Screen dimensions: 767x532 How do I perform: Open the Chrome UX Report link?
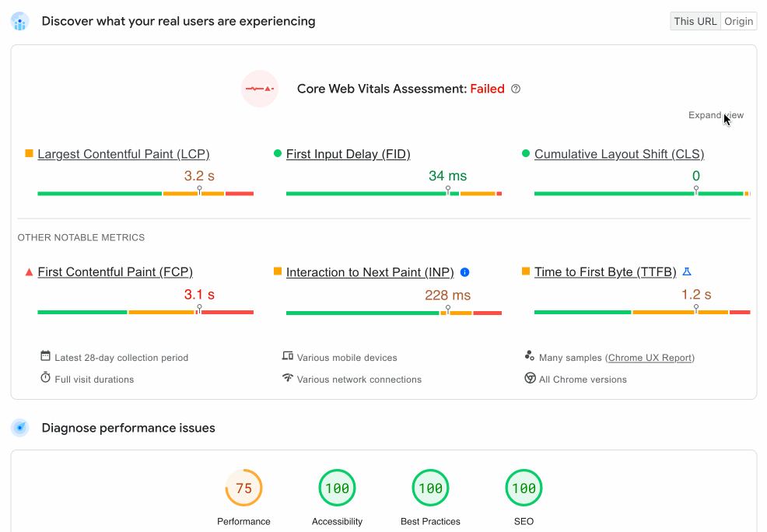tap(650, 358)
